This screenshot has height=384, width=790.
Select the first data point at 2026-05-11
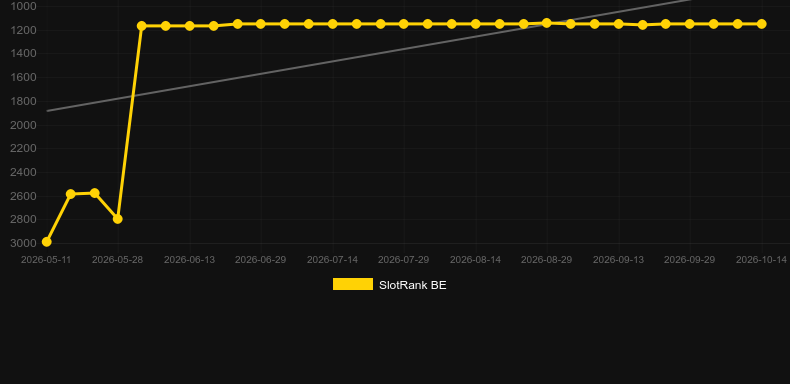[46, 242]
